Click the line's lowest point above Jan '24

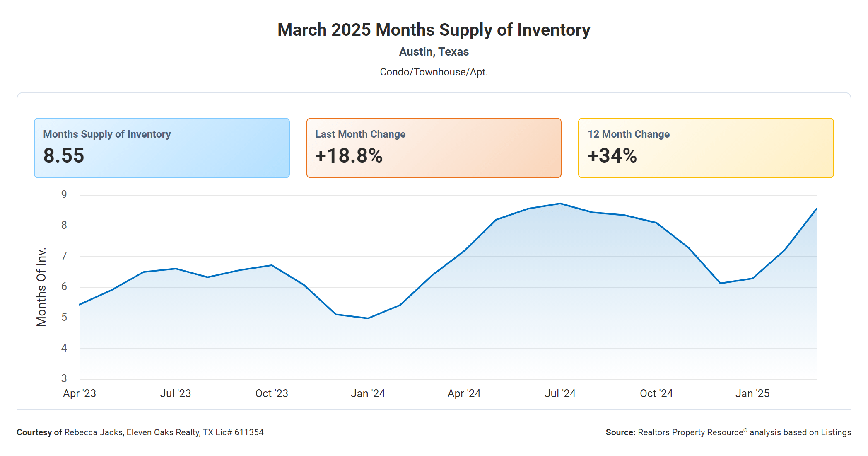[368, 318]
